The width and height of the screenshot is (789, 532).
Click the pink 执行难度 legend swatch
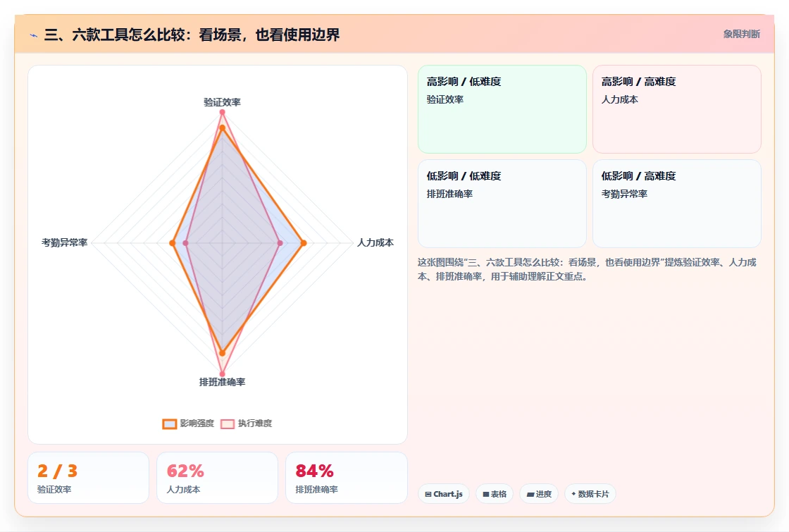[x=228, y=423]
